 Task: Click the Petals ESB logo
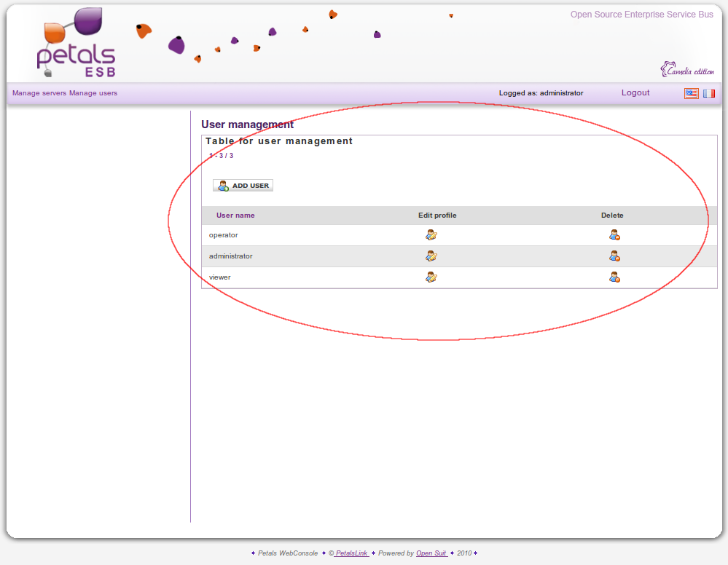point(74,45)
